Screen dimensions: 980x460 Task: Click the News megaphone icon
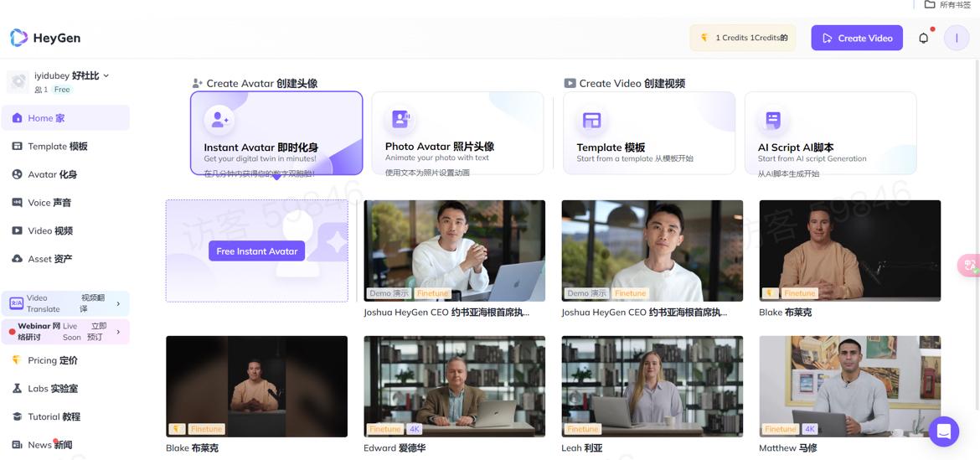[x=17, y=444]
